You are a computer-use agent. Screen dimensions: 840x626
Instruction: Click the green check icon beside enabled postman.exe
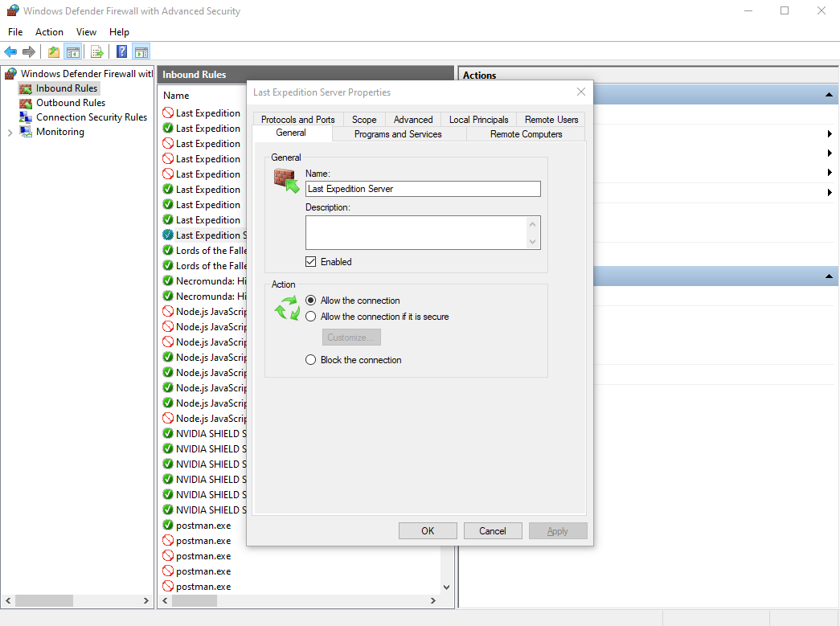coord(168,526)
